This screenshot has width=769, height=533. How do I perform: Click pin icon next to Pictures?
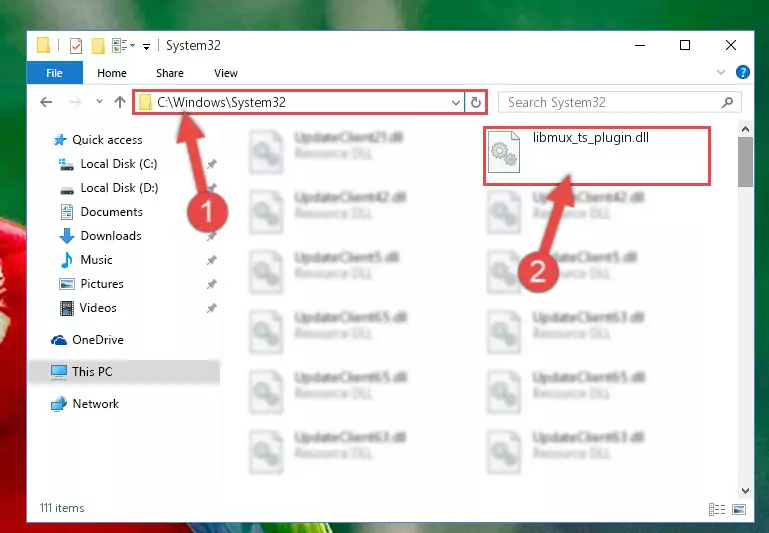coord(211,284)
